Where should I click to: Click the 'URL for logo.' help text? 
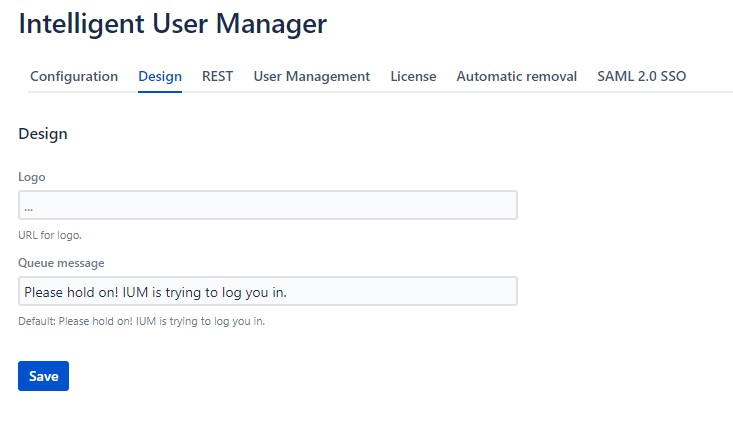point(49,235)
